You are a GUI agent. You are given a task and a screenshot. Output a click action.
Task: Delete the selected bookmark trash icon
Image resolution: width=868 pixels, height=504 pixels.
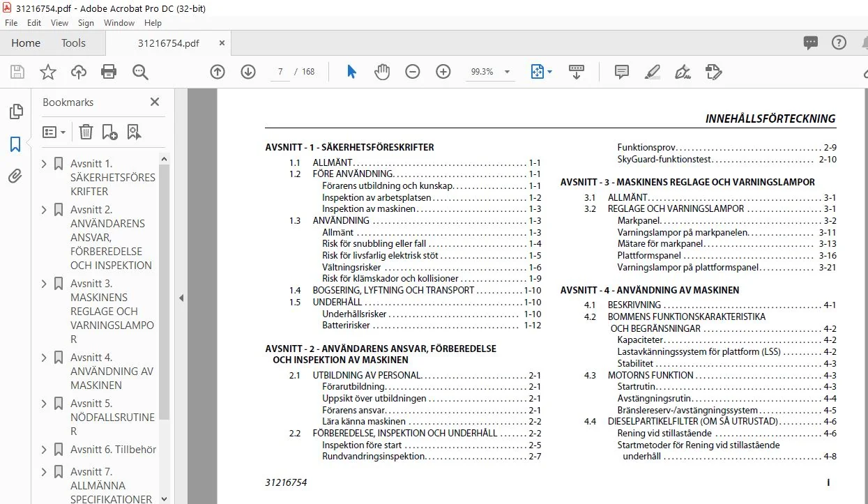pos(86,132)
